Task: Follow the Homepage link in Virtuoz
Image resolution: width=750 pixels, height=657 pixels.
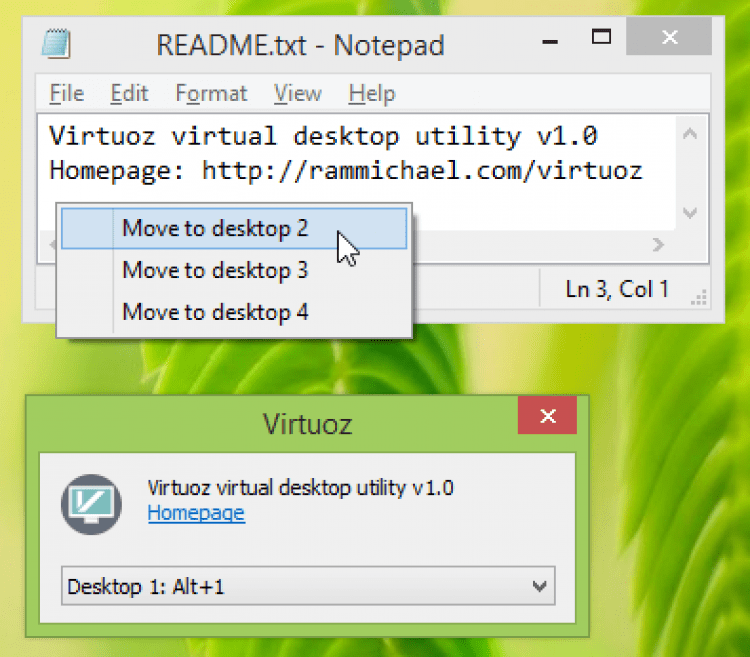Action: click(196, 513)
